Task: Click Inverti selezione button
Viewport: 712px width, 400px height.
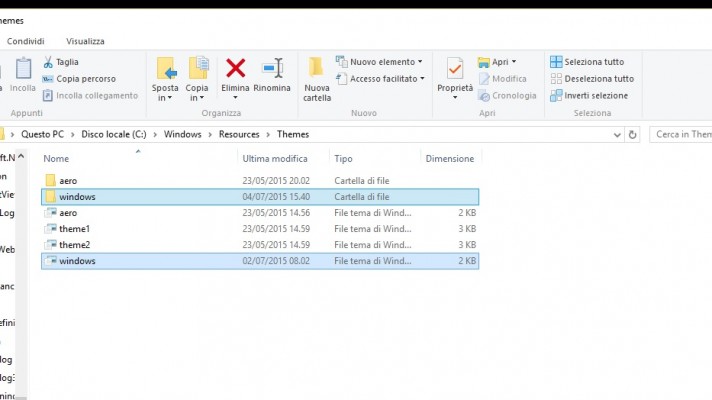Action: 596,96
